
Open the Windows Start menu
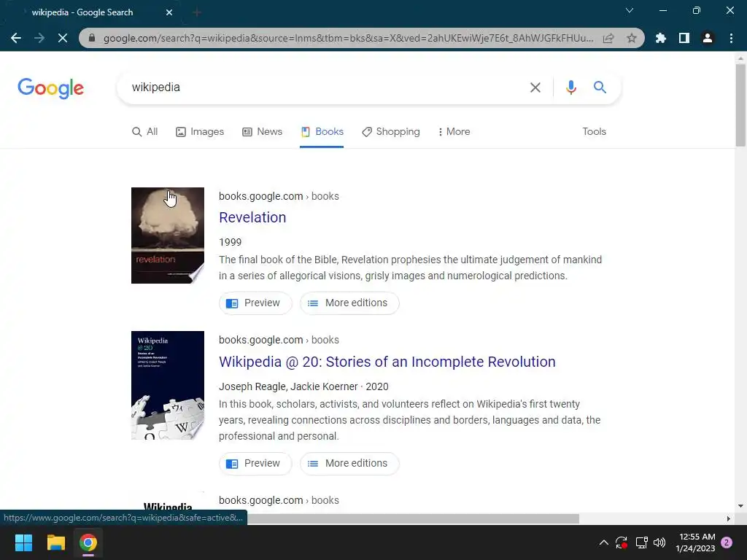(23, 542)
